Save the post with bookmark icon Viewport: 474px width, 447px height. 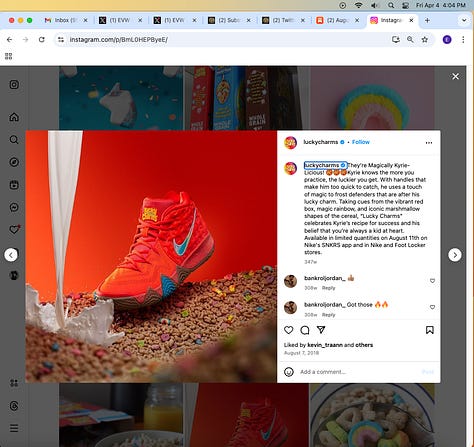pos(430,330)
